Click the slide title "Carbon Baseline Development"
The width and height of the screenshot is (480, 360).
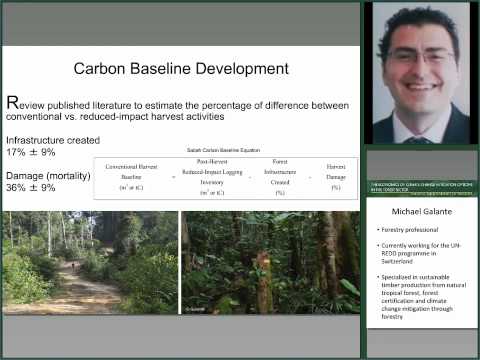coord(181,69)
